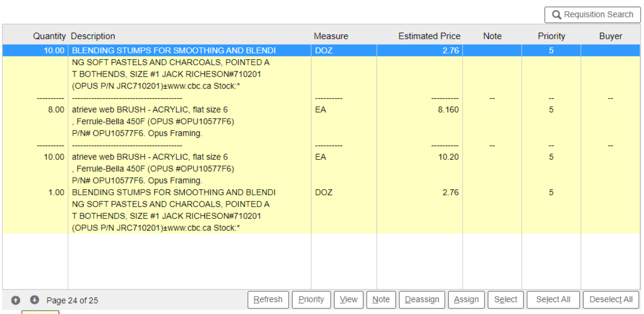Click the Select All button

[x=553, y=300]
